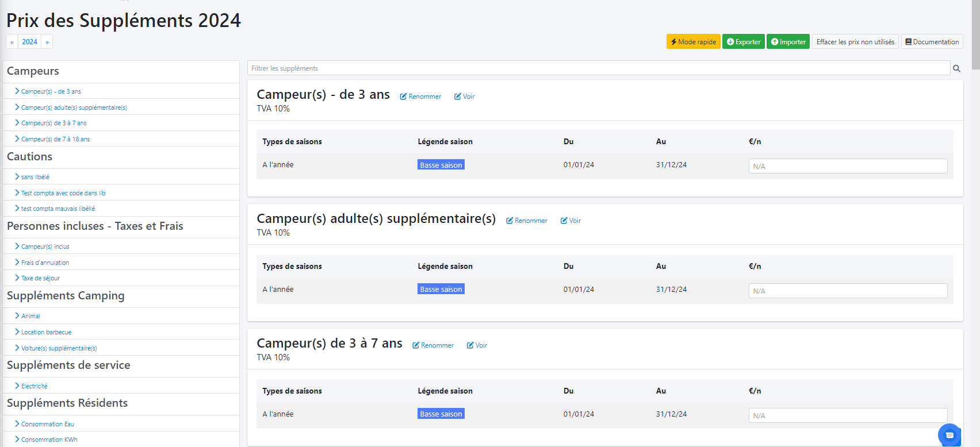Expand Electricité in sidebar
Screen dimensions: 980x447
tap(34, 386)
